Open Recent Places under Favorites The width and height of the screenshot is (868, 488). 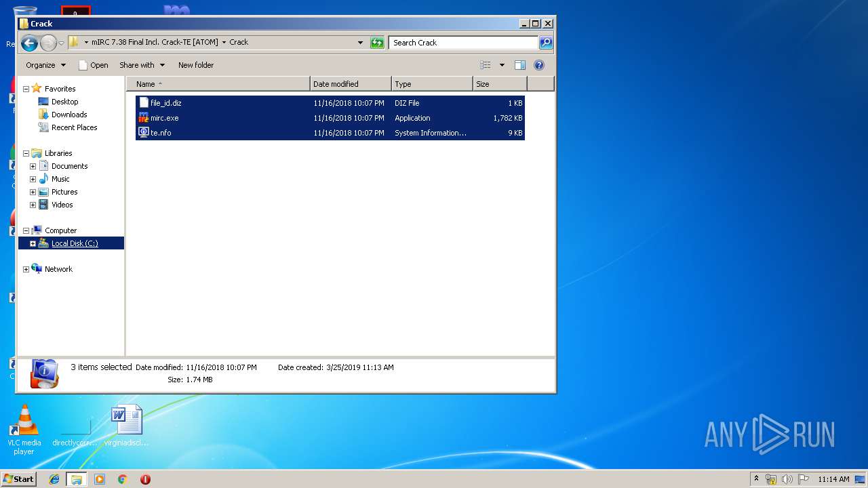[x=74, y=127]
